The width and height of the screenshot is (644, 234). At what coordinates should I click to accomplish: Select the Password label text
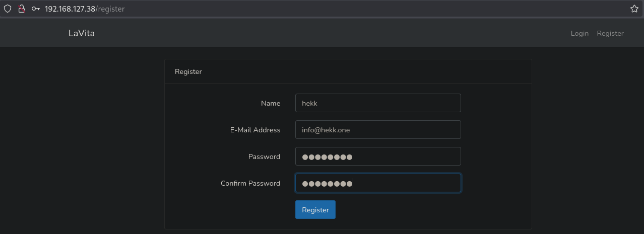[264, 157]
